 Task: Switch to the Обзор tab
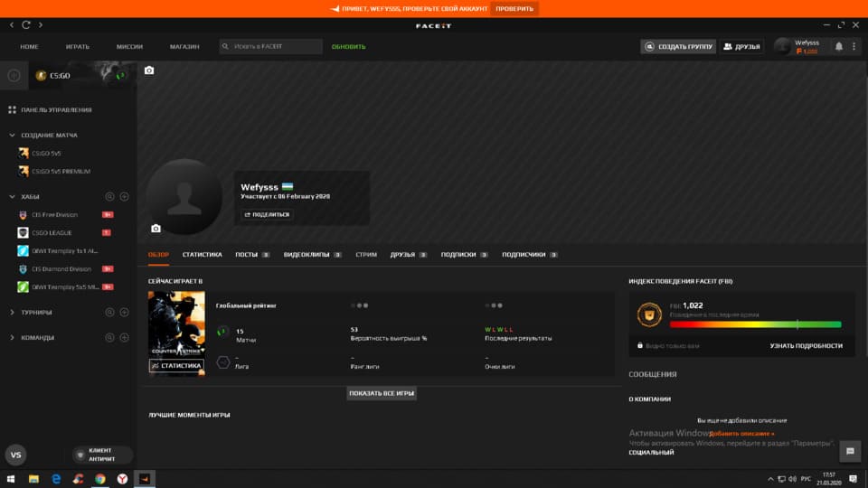pos(158,255)
